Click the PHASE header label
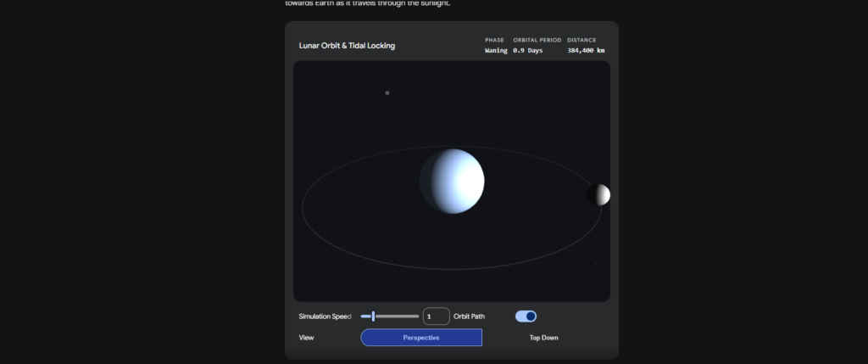868x364 pixels. [x=494, y=40]
